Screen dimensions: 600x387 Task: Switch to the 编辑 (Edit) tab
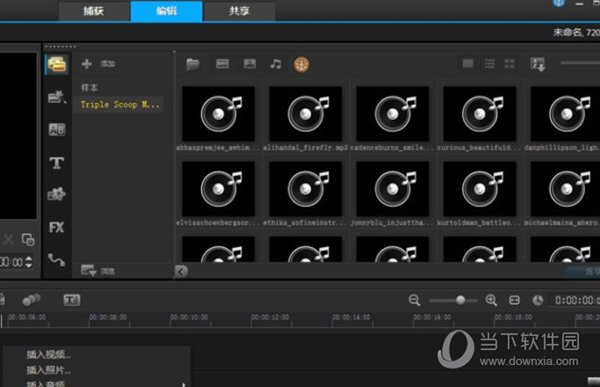point(166,11)
